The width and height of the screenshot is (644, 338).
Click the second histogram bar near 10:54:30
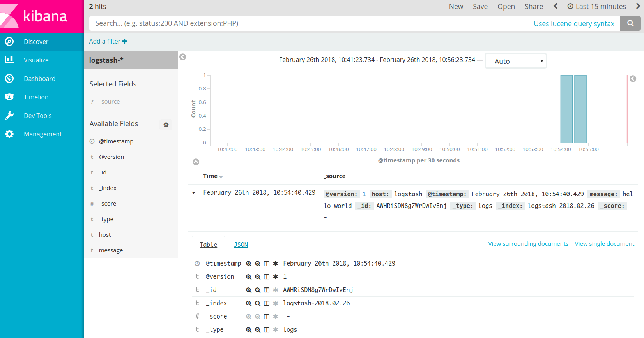point(580,109)
